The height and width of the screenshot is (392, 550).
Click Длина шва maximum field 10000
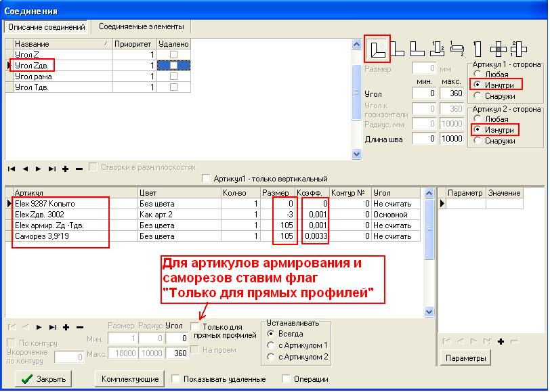click(452, 139)
